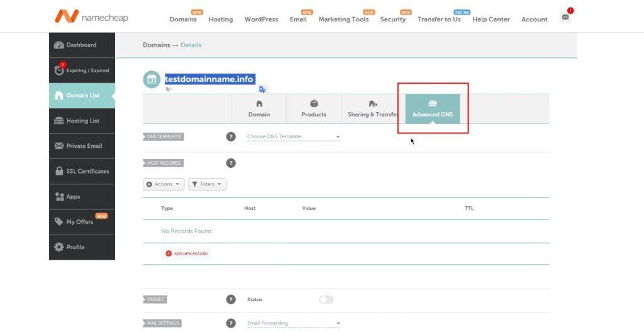Click the Domains breadcrumb link
Image resolution: width=644 pixels, height=332 pixels.
[157, 45]
